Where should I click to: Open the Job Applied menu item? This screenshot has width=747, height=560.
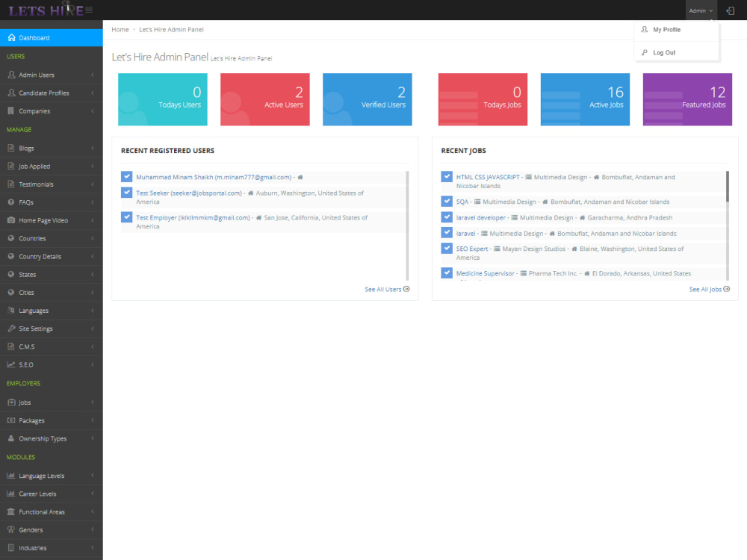coord(52,167)
